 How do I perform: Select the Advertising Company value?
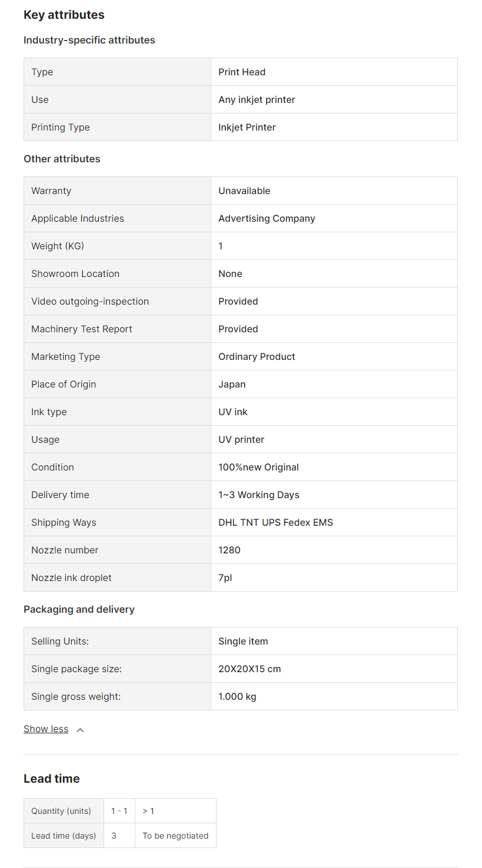coord(267,218)
